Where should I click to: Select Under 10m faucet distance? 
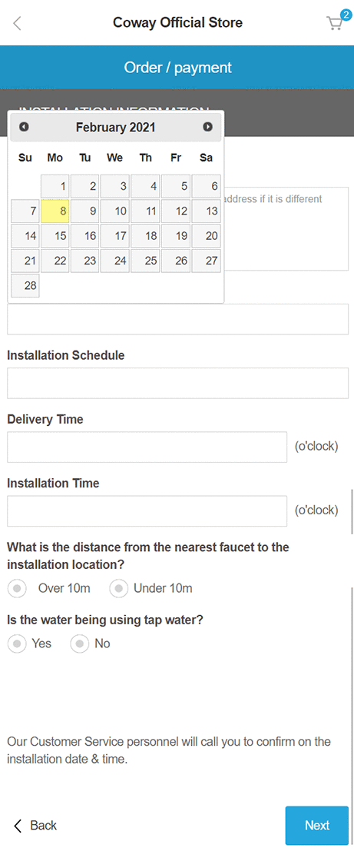point(118,588)
